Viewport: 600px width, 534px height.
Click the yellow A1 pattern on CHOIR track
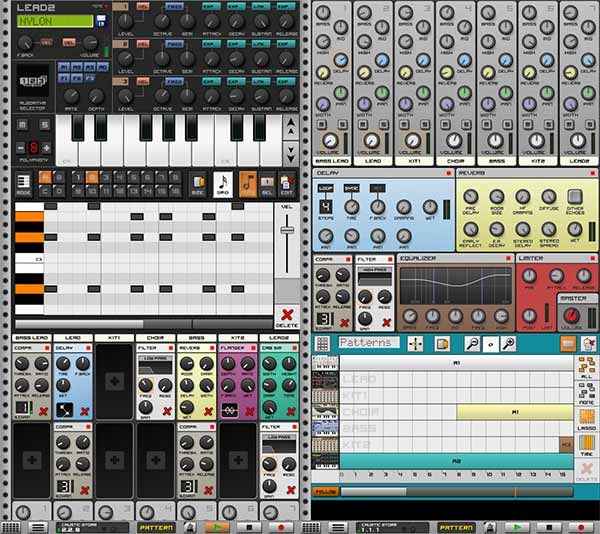click(515, 412)
